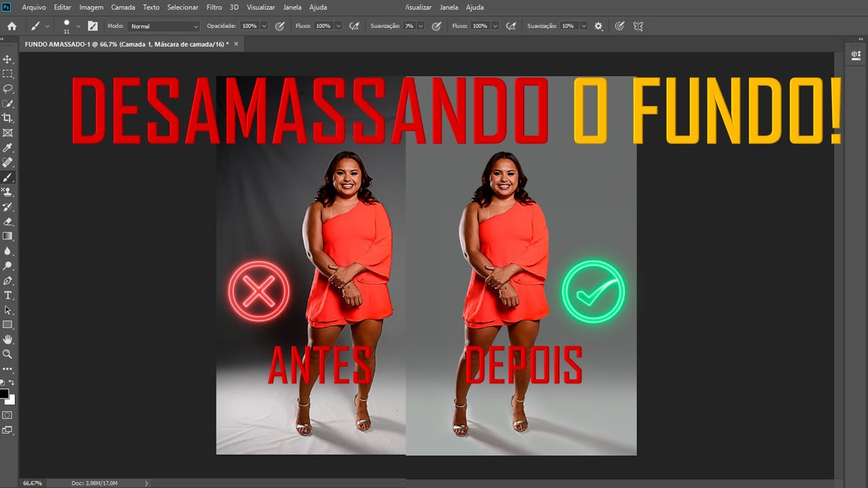The height and width of the screenshot is (488, 868).
Task: Select the Dodge tool
Action: point(7,266)
